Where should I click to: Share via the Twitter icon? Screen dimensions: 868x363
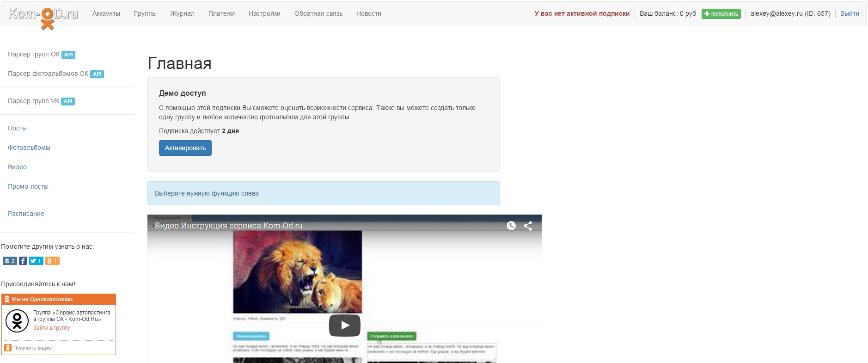[36, 261]
